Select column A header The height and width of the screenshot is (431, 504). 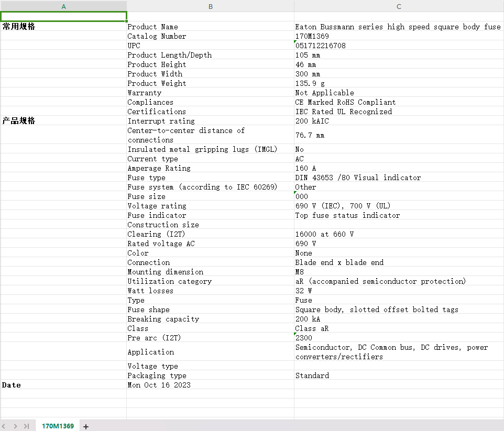pos(63,6)
